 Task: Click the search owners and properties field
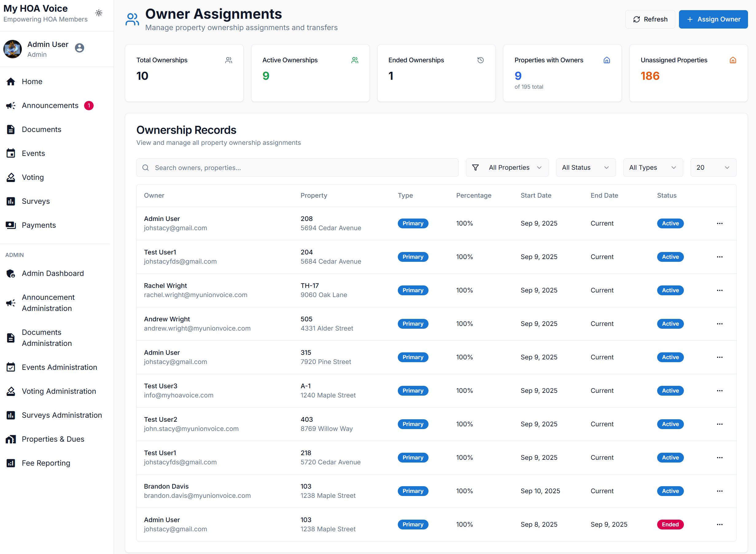coord(297,168)
